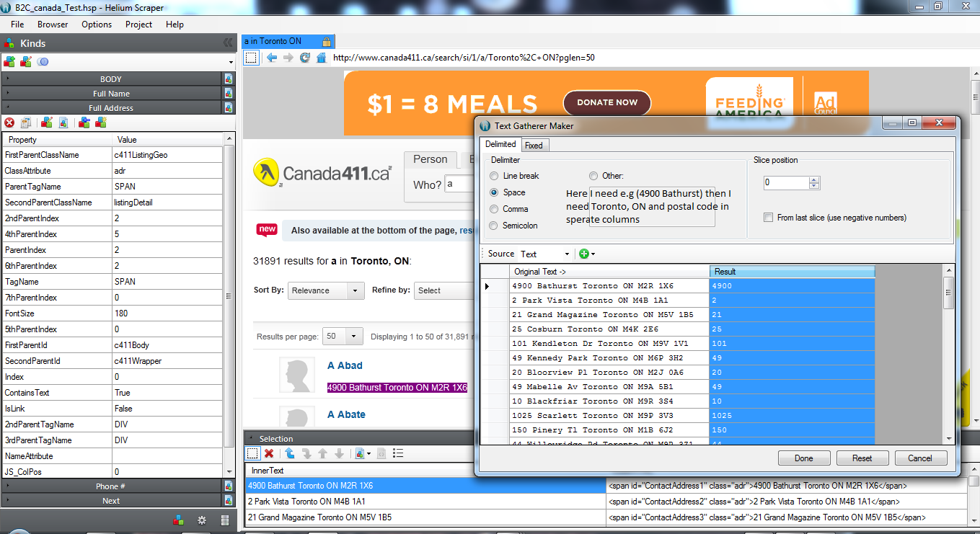
Task: Click the browser home icon
Action: [x=321, y=58]
